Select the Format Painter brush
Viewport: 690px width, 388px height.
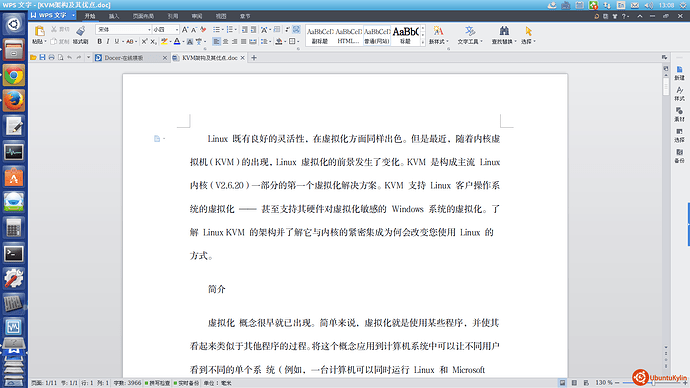tap(81, 30)
